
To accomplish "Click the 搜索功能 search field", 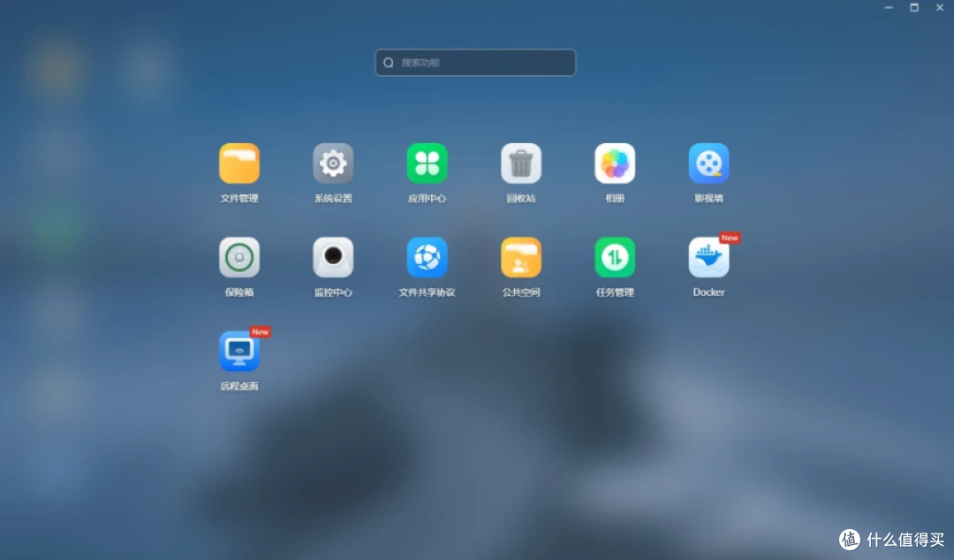I will 475,63.
